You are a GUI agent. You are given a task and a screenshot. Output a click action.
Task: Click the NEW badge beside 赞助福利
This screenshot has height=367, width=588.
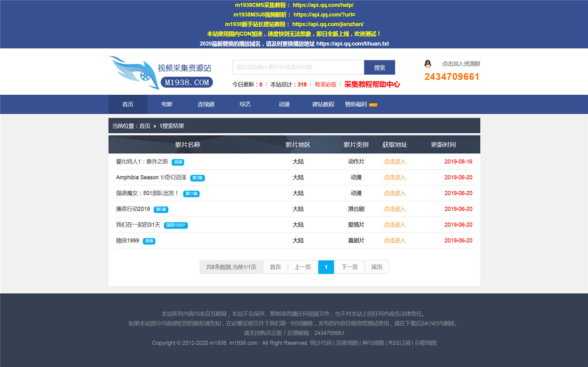(373, 105)
